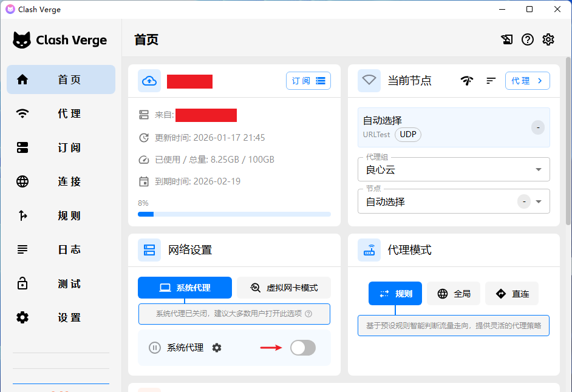Click the 代理模式 heading text

[409, 250]
